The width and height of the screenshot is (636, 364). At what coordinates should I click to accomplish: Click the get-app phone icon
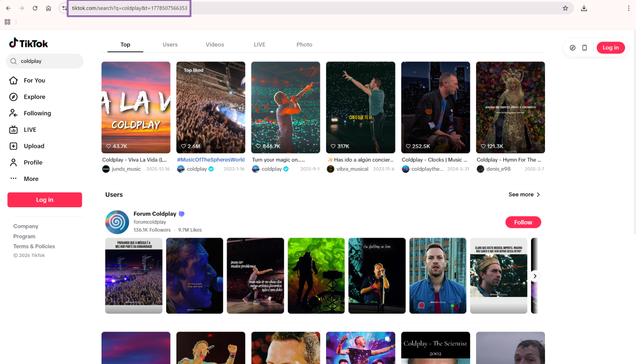(584, 48)
